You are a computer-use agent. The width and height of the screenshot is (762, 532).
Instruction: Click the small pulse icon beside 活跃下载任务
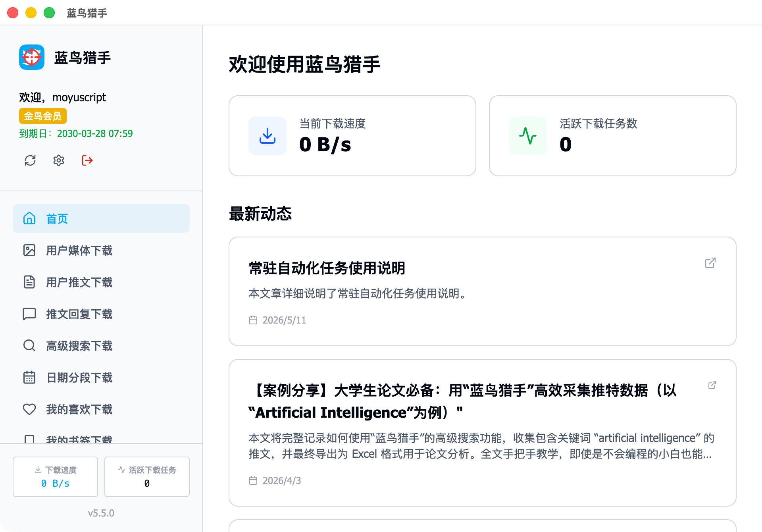tap(122, 470)
